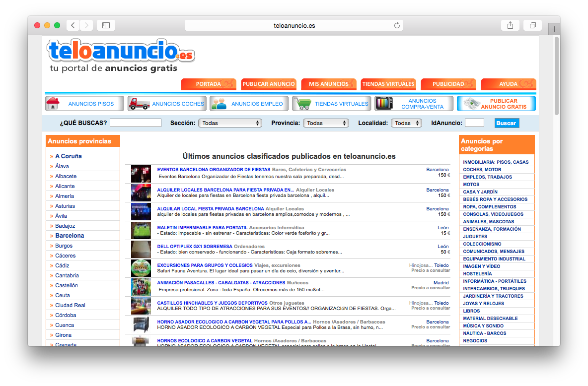Open the Provincia dropdown

326,123
